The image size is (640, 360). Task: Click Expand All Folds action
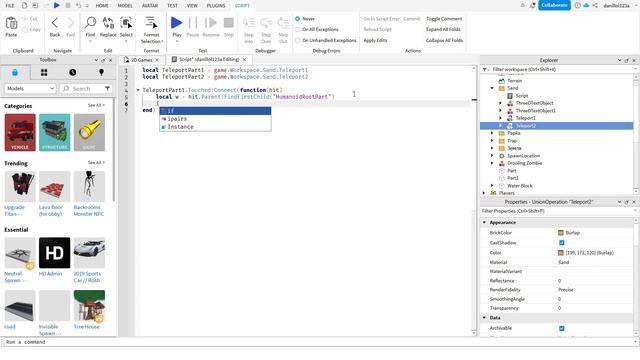(443, 29)
